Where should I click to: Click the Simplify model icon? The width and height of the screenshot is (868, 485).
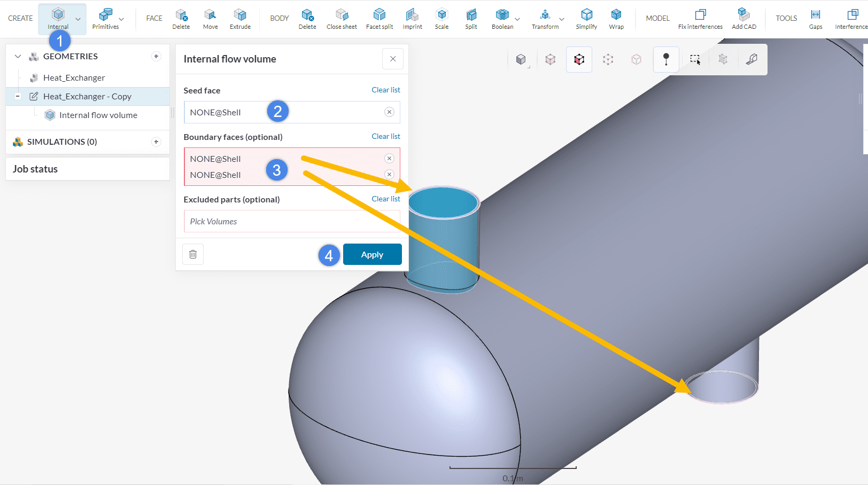coord(586,19)
